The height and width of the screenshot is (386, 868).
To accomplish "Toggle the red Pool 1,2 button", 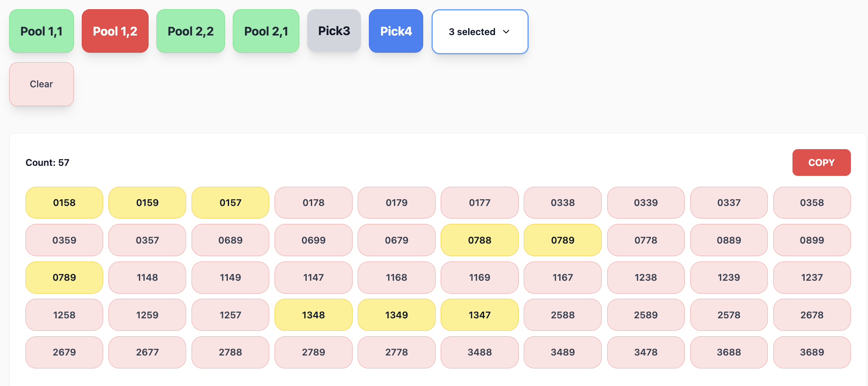I will (115, 31).
